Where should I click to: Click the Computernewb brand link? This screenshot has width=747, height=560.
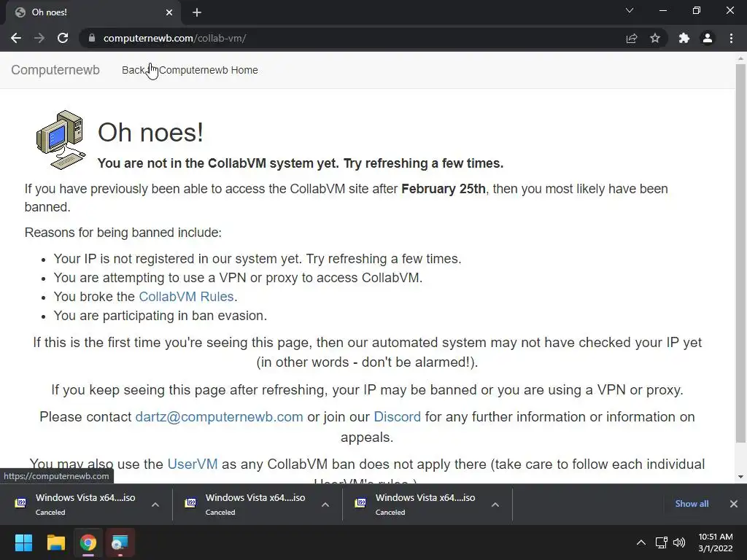point(55,70)
